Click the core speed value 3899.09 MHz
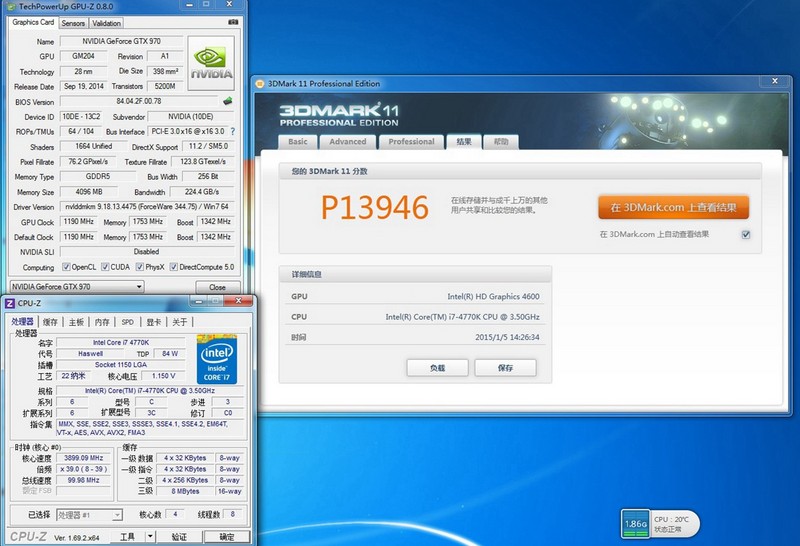Screen dimensions: 800x546 (x=84, y=458)
